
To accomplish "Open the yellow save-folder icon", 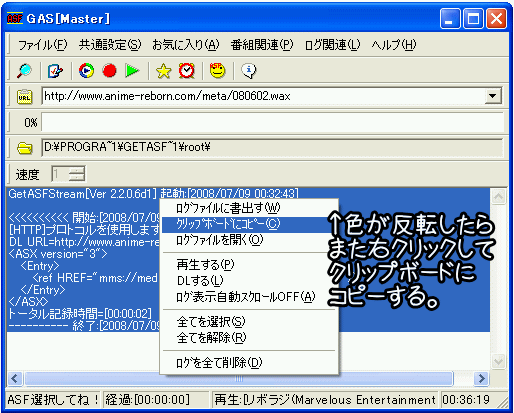I will click(25, 148).
